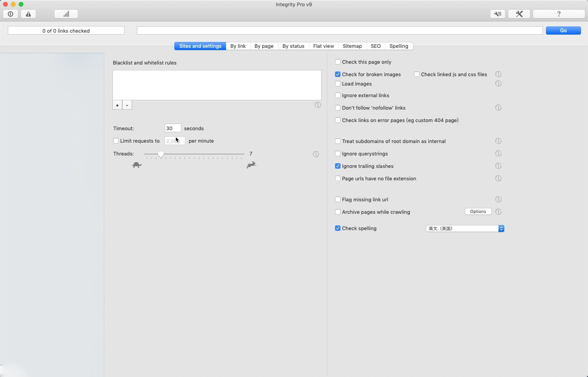Adjust the Threads slider handle
The image size is (588, 377).
[161, 154]
